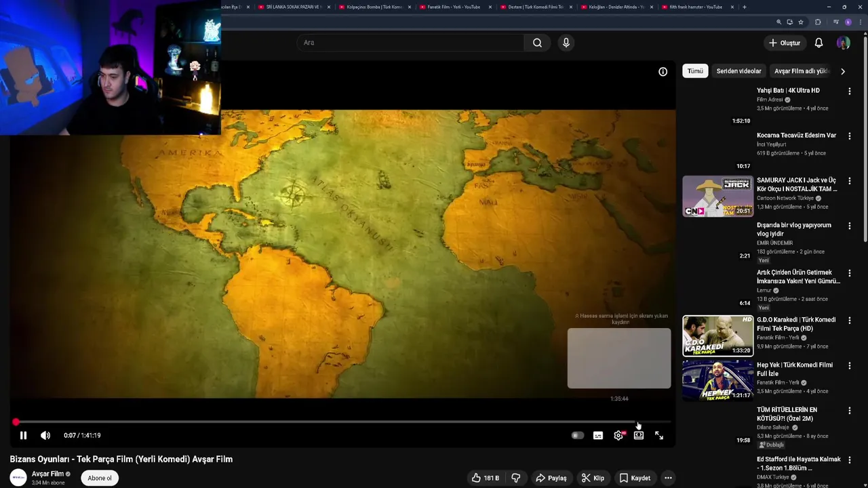868x488 pixels.
Task: Open a new browser tab with plus
Action: pos(745,7)
